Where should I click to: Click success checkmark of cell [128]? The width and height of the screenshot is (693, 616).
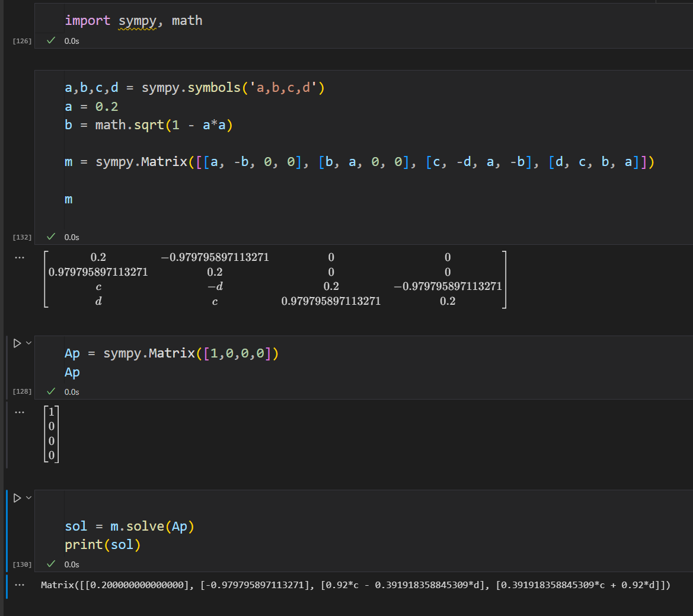coord(51,391)
